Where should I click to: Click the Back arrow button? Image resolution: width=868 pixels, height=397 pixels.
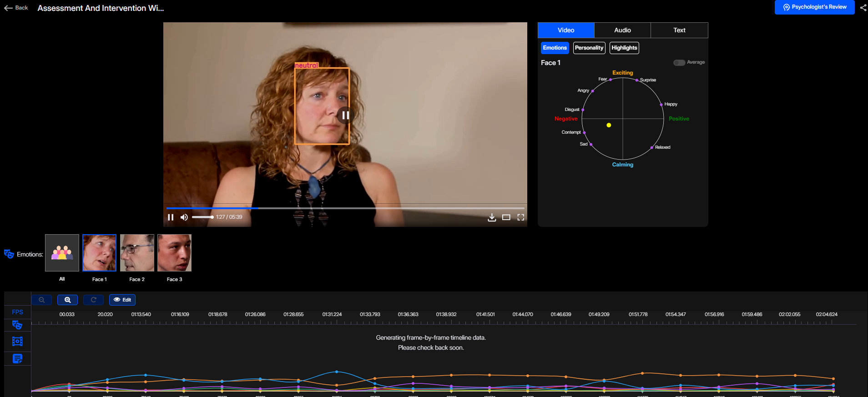[16, 8]
